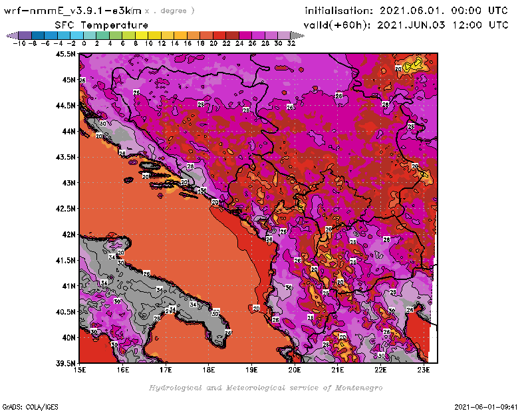Click the '23E' longitude axis label
The width and height of the screenshot is (532, 411).
(424, 370)
